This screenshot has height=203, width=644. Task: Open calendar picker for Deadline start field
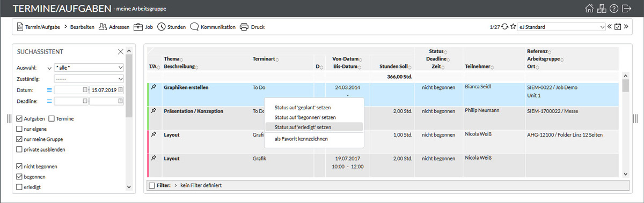click(x=85, y=101)
